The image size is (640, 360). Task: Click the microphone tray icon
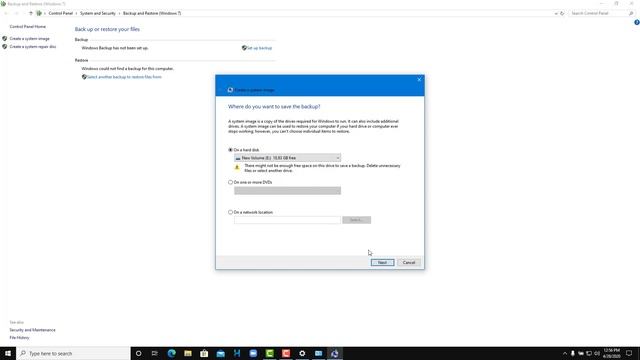[x=573, y=353]
